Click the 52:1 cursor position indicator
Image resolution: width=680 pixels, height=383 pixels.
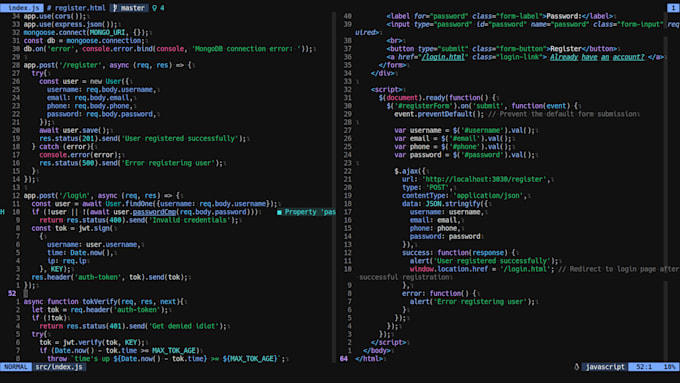pyautogui.click(x=644, y=367)
